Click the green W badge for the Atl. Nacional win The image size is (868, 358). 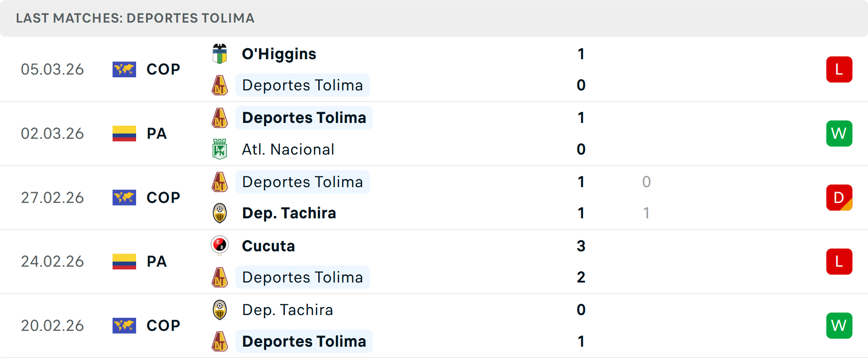point(839,133)
